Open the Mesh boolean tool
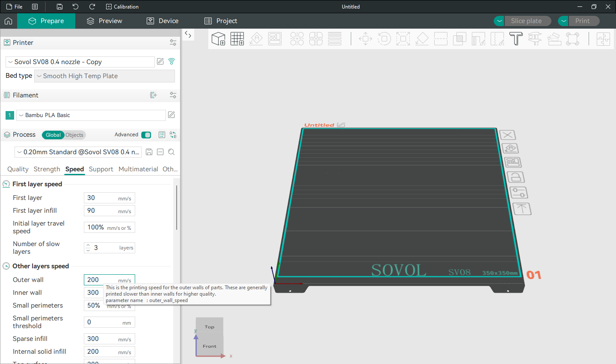 point(459,39)
